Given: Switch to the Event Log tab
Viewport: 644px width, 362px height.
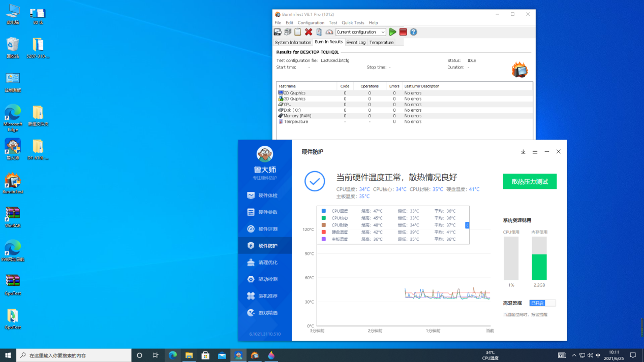Looking at the screenshot, I should [356, 42].
